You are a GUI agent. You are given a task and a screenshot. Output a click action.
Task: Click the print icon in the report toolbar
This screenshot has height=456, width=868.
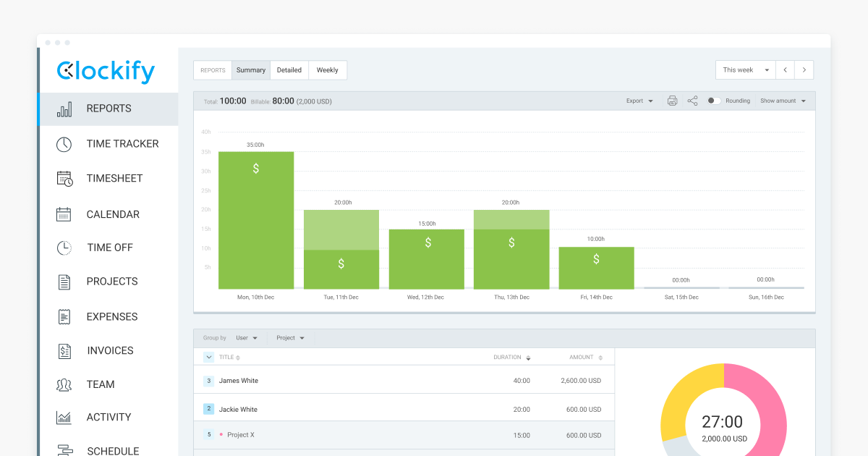pos(672,101)
